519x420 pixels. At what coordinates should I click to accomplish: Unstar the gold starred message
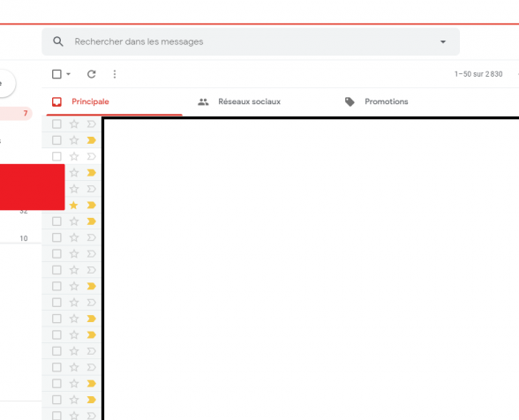(x=74, y=206)
